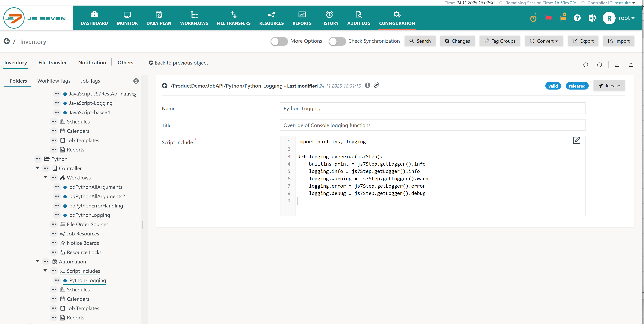Collapse the Automation folder node
The width and height of the screenshot is (644, 324).
click(37, 261)
